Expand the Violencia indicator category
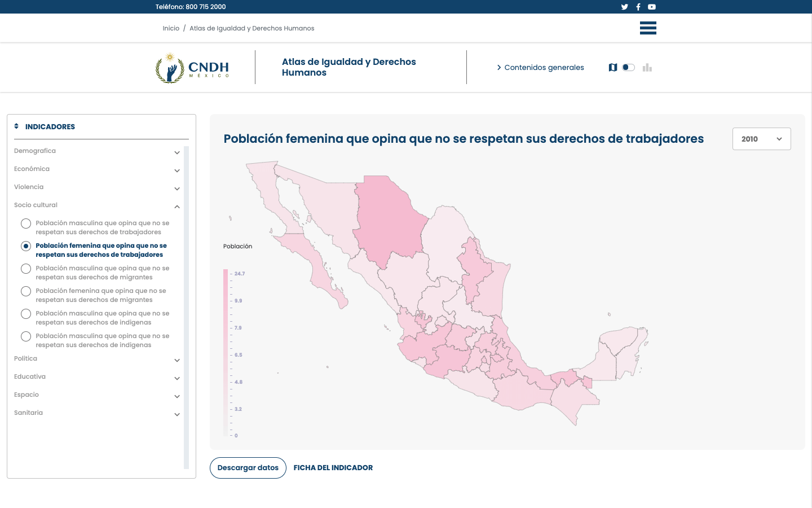The width and height of the screenshot is (812, 508). (177, 189)
